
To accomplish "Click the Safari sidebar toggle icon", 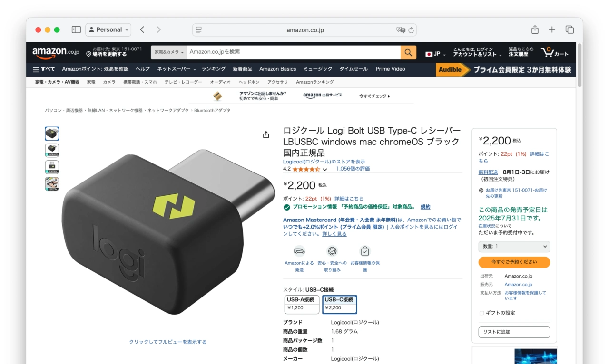I will (76, 29).
